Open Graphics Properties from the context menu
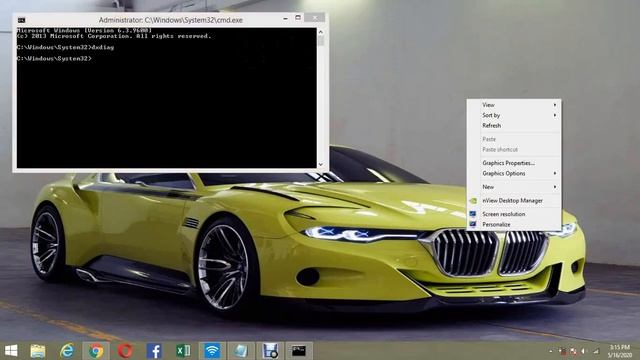640x360 pixels. [x=514, y=163]
